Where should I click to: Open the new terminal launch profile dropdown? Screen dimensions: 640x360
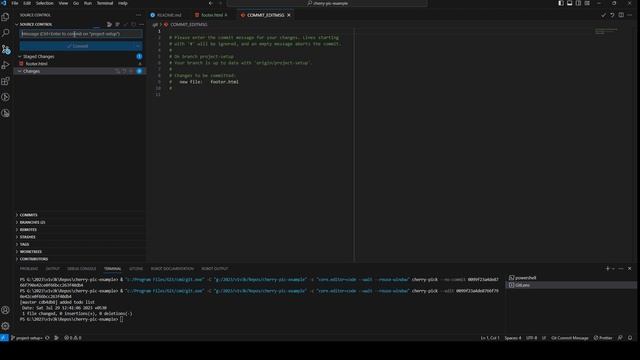click(613, 269)
